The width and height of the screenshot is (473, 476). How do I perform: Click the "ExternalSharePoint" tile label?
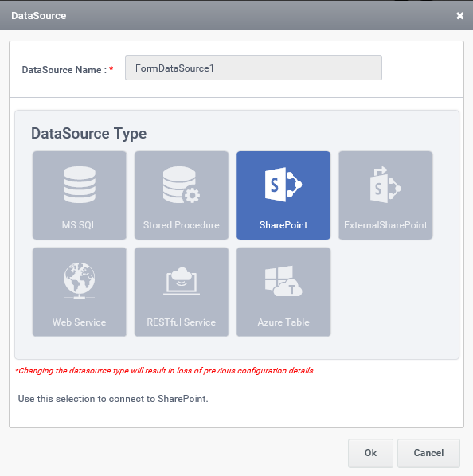pos(385,225)
